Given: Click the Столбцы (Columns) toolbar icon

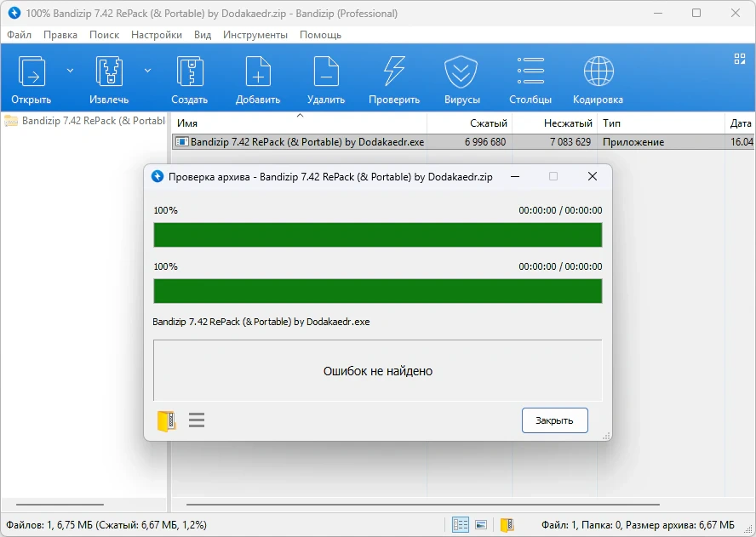Looking at the screenshot, I should click(530, 71).
